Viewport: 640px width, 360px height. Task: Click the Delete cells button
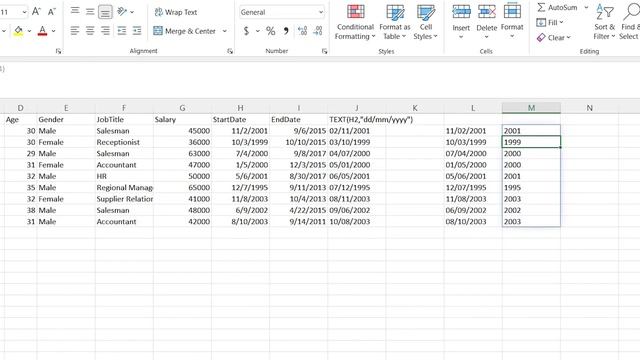coord(487,21)
